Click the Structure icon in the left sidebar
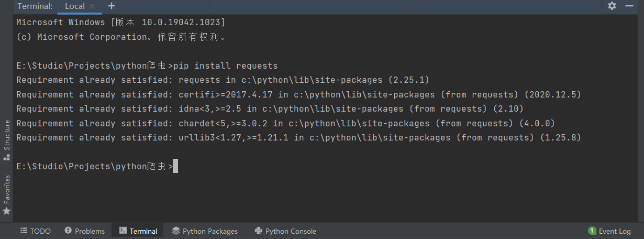 pos(7,156)
